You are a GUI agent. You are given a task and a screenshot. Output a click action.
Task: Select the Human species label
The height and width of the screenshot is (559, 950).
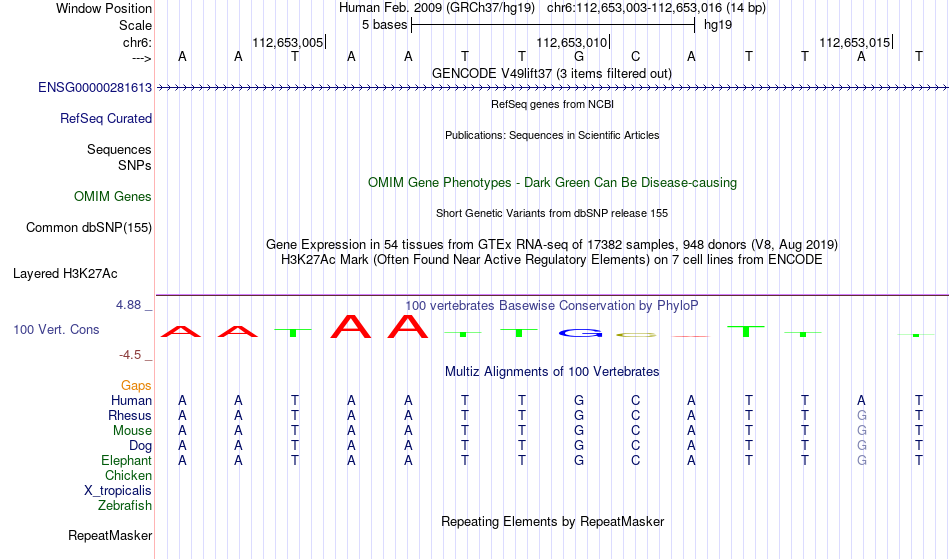click(131, 401)
